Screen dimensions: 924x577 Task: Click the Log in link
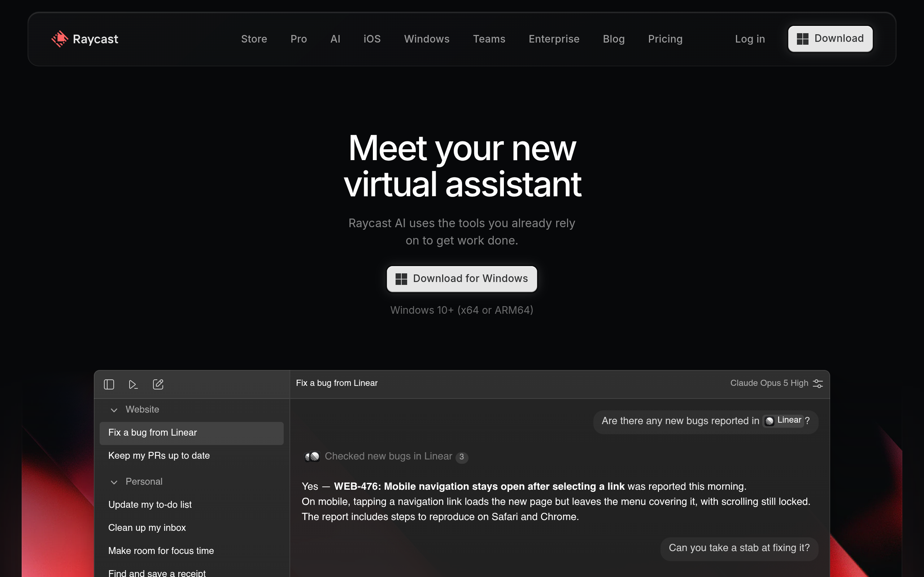(x=750, y=39)
